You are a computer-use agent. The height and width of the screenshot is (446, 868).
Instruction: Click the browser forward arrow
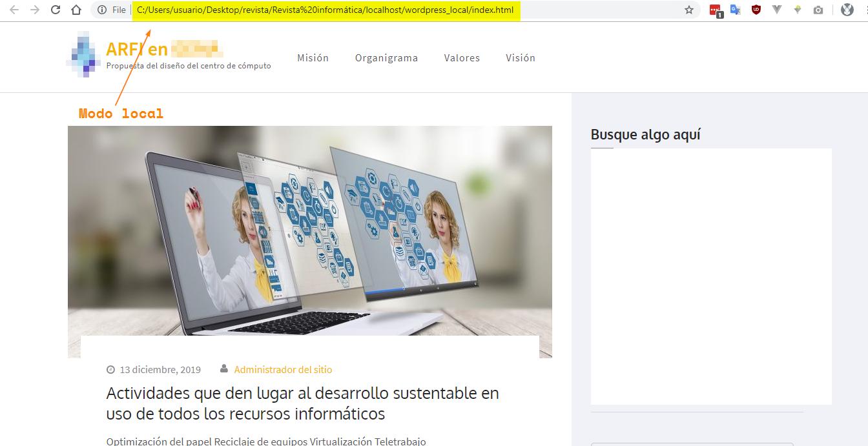35,10
